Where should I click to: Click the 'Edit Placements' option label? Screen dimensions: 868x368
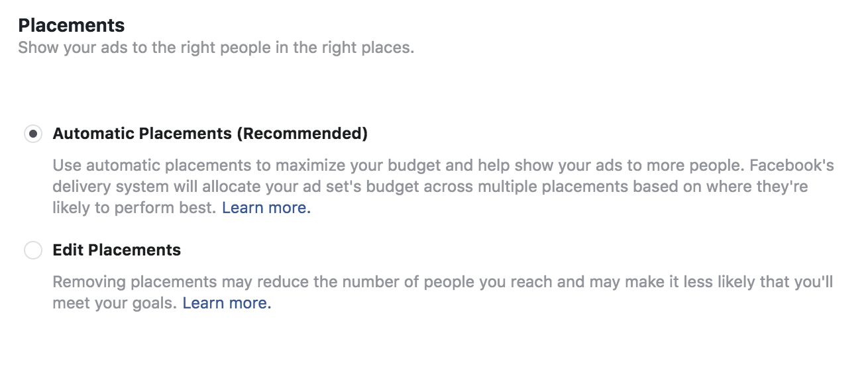(x=117, y=250)
